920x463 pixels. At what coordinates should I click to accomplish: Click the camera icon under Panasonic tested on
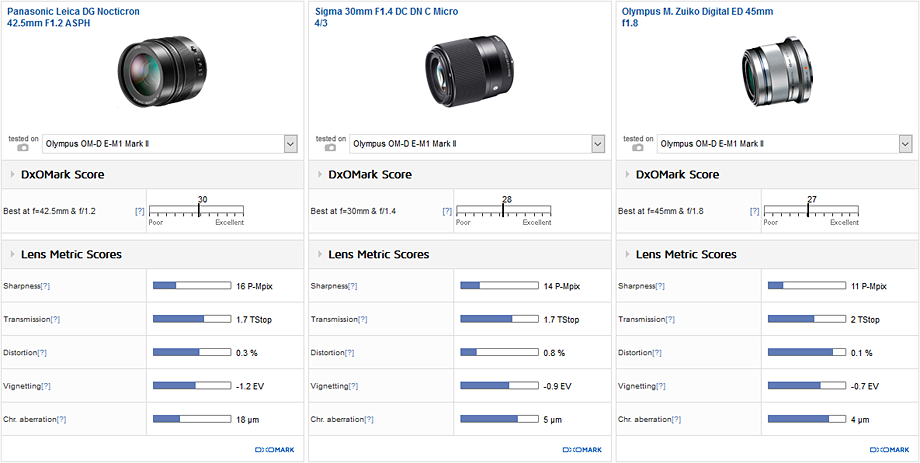(23, 148)
